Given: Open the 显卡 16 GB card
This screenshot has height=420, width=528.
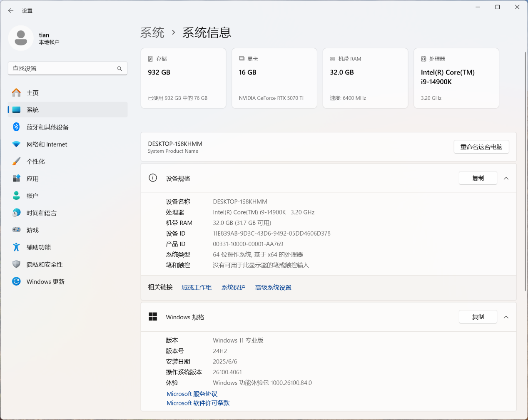Looking at the screenshot, I should click(x=274, y=78).
